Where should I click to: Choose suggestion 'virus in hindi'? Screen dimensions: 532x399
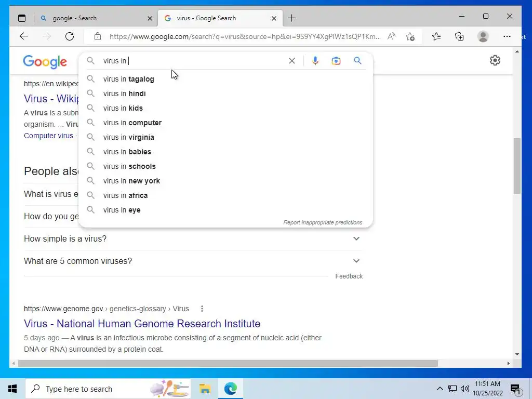point(225,94)
